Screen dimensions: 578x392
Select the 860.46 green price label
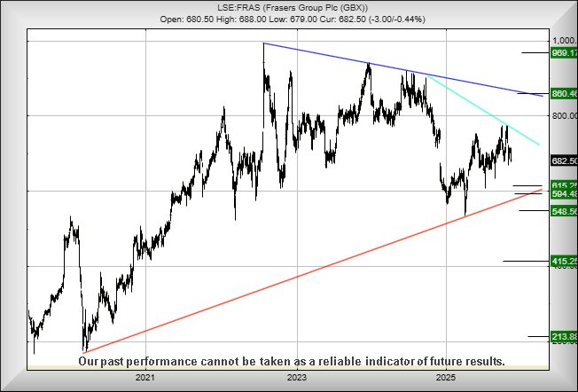[563, 93]
